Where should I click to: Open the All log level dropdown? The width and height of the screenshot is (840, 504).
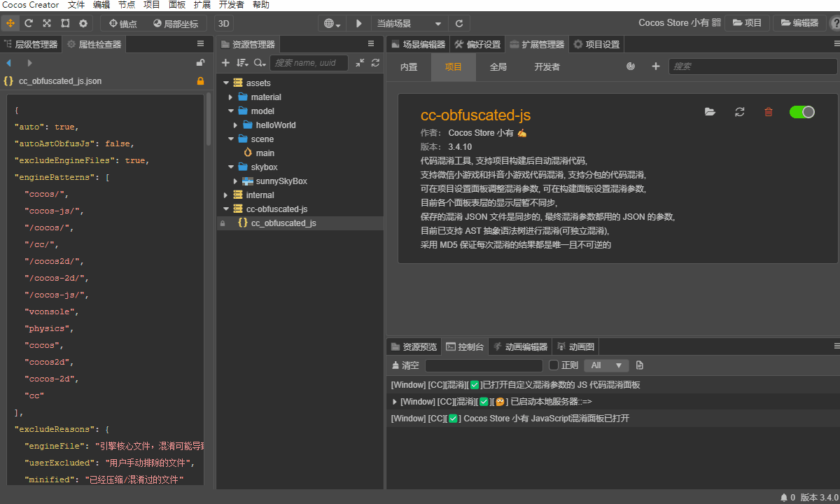[x=606, y=365]
